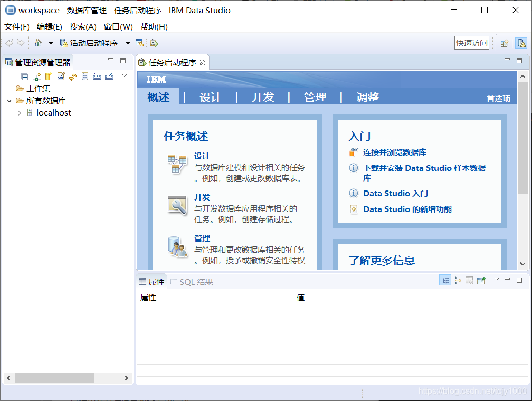Click the import tray icon in explorer toolbar
Screen dimensions: 532x401
pyautogui.click(x=97, y=77)
